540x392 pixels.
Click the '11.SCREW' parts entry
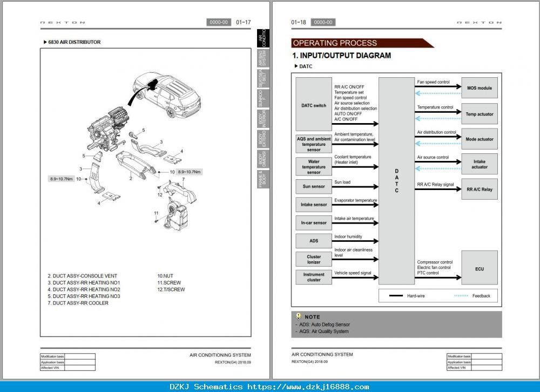(x=169, y=283)
